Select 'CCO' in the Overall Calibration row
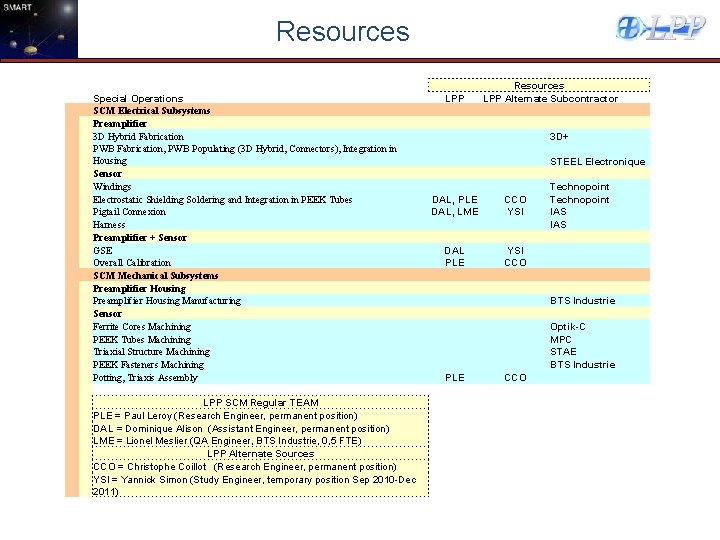The image size is (720, 540). 515,263
